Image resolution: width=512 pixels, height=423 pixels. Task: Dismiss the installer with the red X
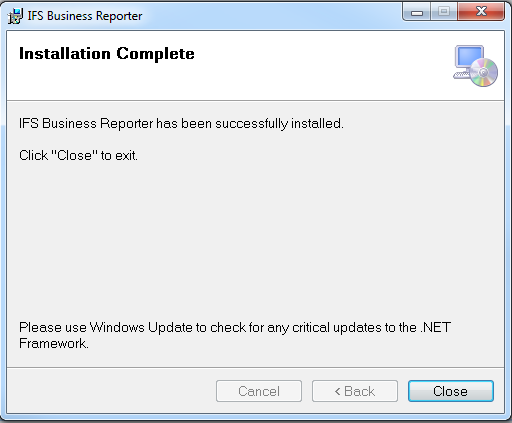tap(481, 12)
